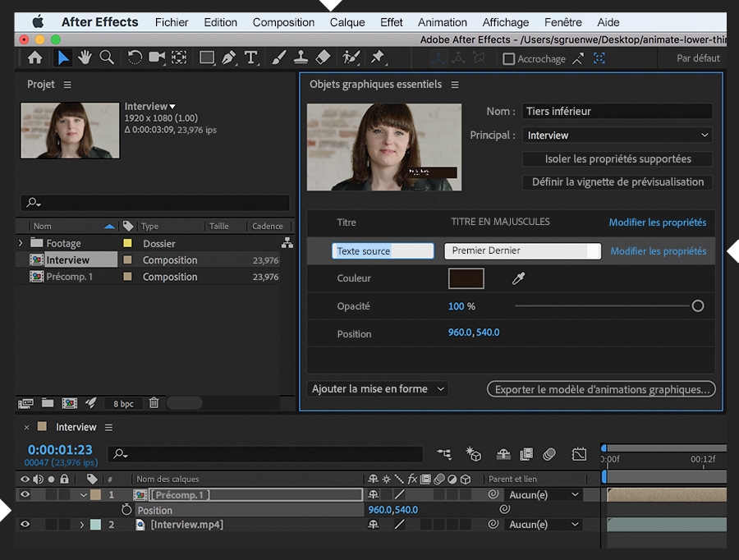Choose the Pen tool in toolbar
739x560 pixels.
[x=228, y=57]
